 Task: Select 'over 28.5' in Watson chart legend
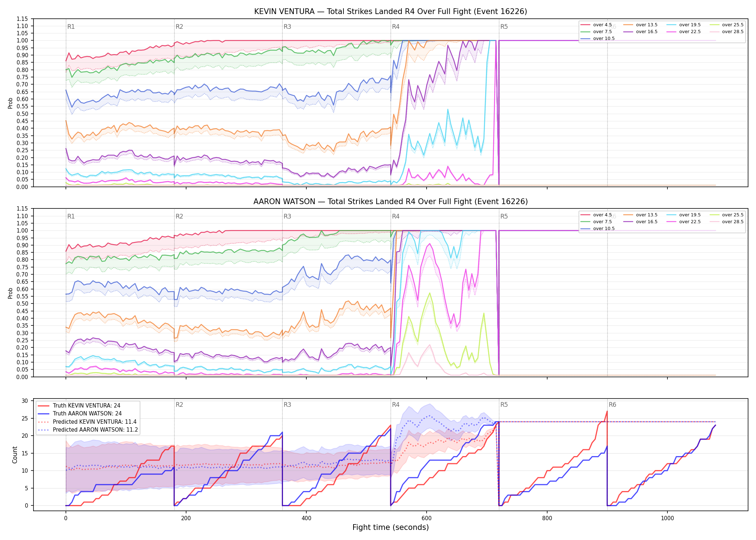733,222
